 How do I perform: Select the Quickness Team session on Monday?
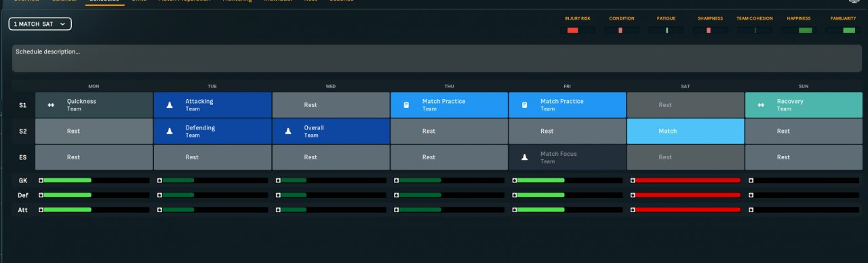point(94,105)
